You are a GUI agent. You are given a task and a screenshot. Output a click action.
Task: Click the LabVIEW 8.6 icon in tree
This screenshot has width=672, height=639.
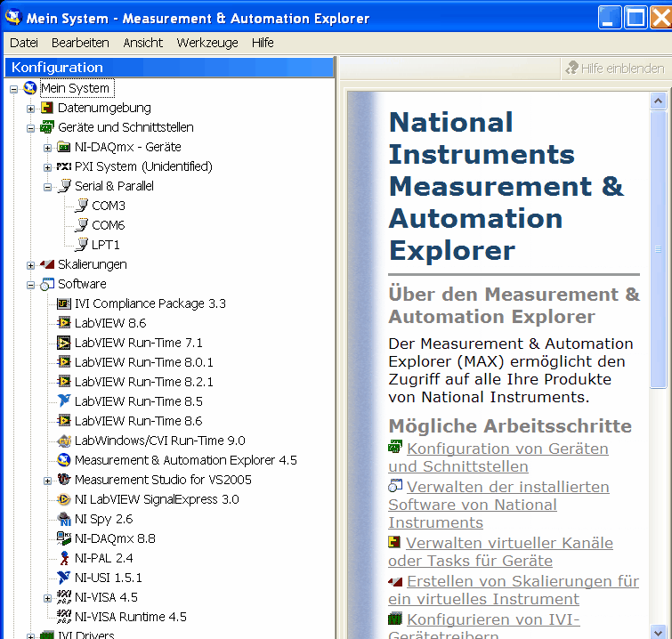click(64, 323)
